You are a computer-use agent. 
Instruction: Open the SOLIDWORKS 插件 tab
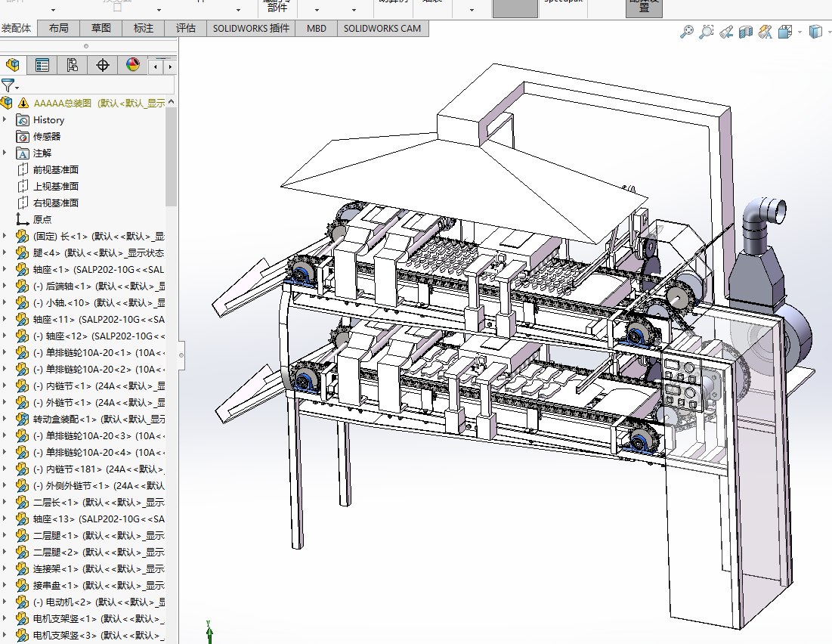click(x=251, y=28)
